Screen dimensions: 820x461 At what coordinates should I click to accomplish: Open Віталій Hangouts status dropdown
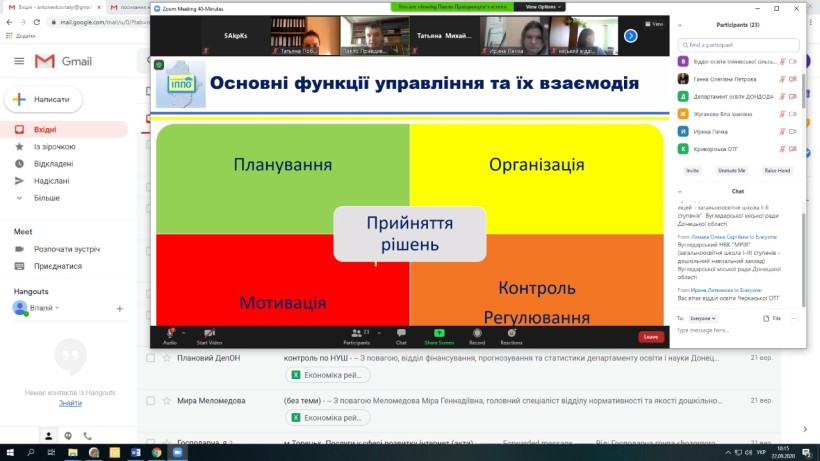tap(58, 308)
